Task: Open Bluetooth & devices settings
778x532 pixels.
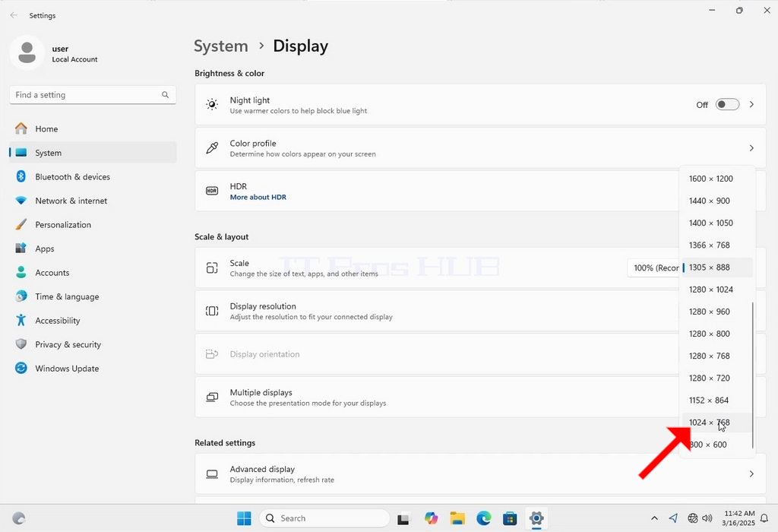Action: point(93,176)
